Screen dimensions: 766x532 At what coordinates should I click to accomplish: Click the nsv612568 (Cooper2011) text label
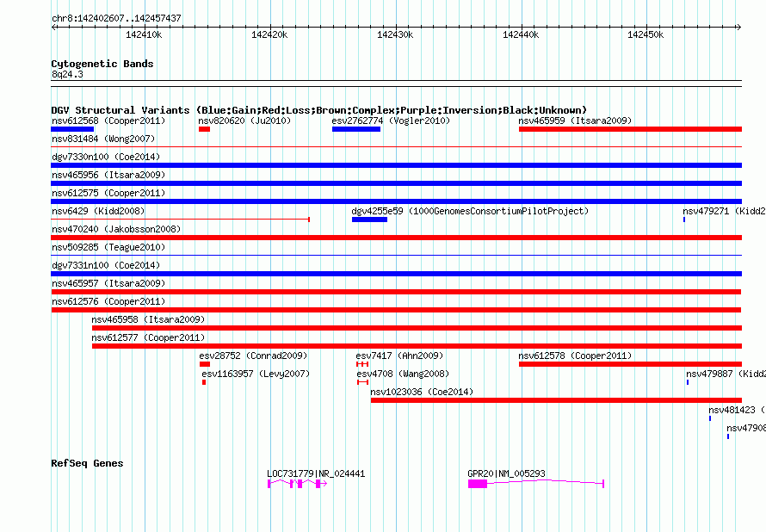(108, 121)
